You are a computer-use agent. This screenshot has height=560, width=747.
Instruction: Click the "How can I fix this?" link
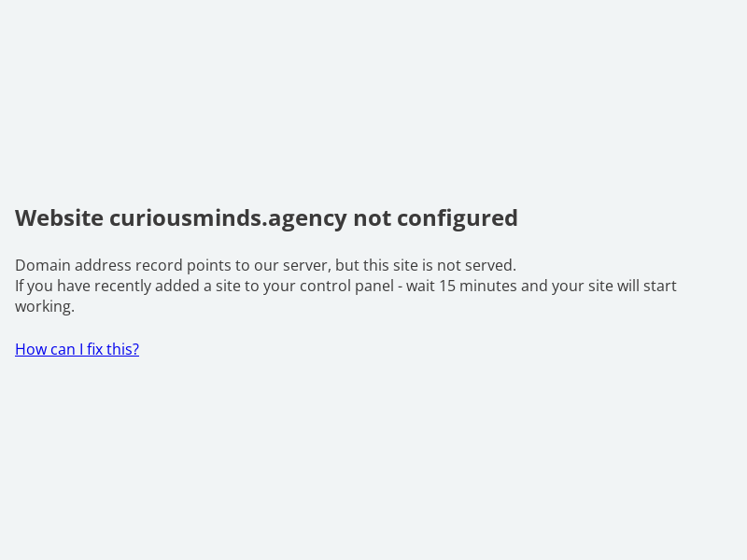click(x=77, y=349)
